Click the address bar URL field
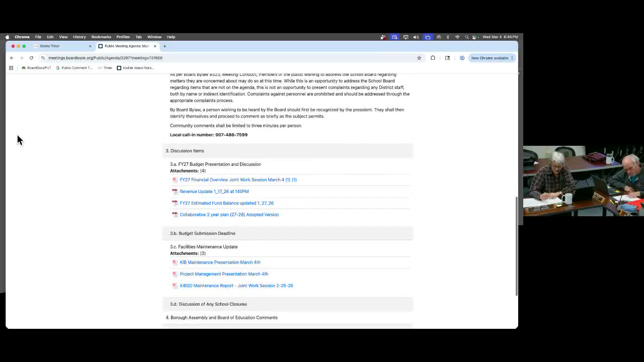 click(231, 58)
